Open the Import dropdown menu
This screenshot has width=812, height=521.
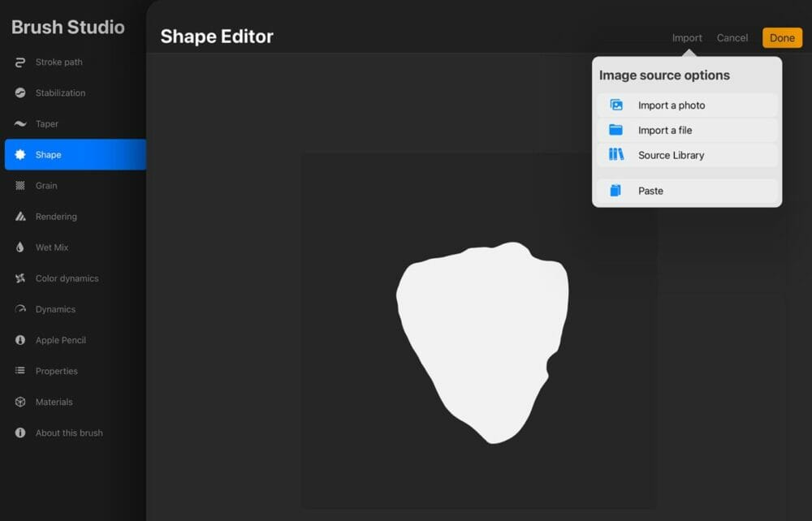tap(687, 37)
